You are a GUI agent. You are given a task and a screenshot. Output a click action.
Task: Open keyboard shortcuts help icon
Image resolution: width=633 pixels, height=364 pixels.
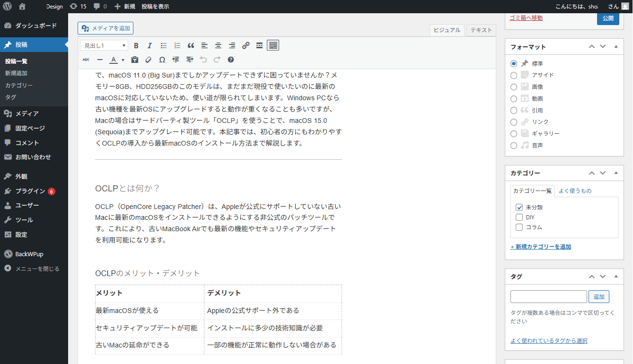pos(231,60)
